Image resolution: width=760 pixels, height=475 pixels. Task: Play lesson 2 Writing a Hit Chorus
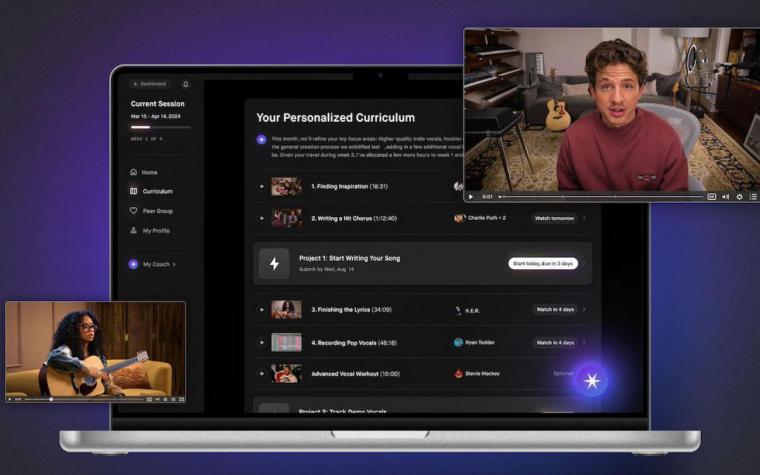coord(262,218)
